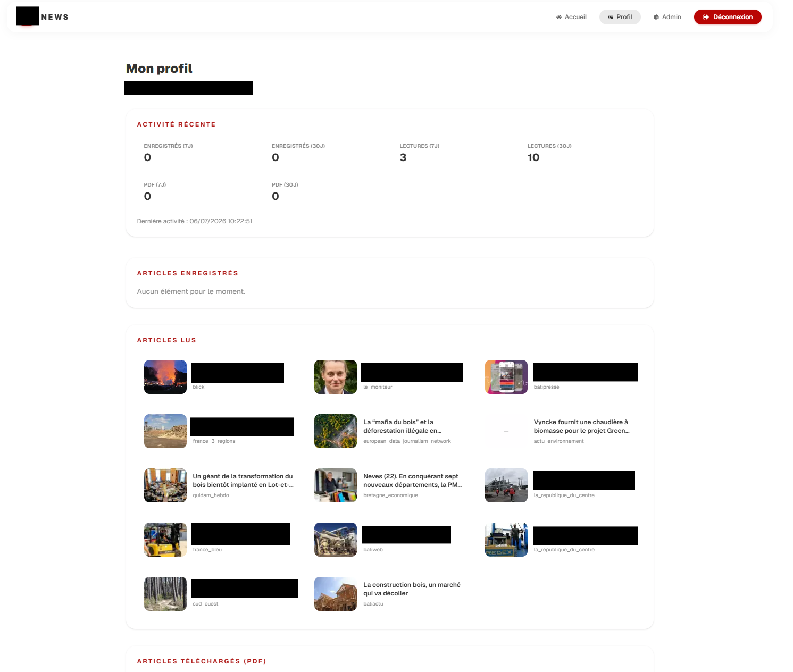The image size is (793, 672).
Task: Click the "batipresse" source label
Action: pyautogui.click(x=547, y=387)
